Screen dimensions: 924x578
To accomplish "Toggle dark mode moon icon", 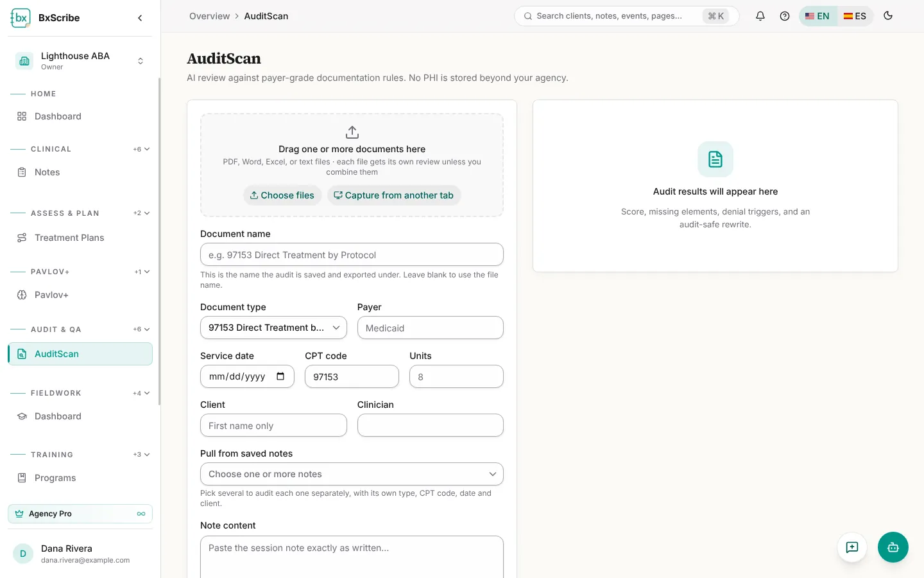I will point(888,16).
